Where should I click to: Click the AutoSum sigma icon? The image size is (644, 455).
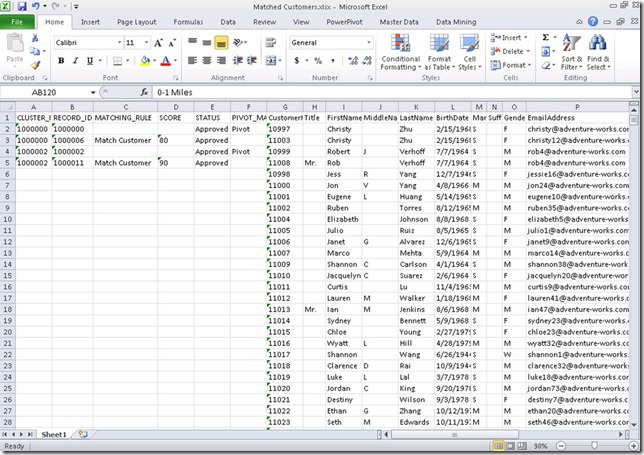[546, 37]
